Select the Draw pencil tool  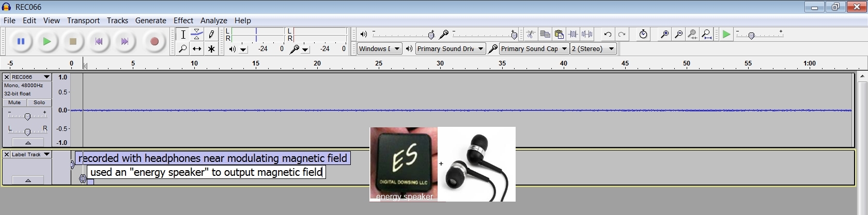coord(211,35)
